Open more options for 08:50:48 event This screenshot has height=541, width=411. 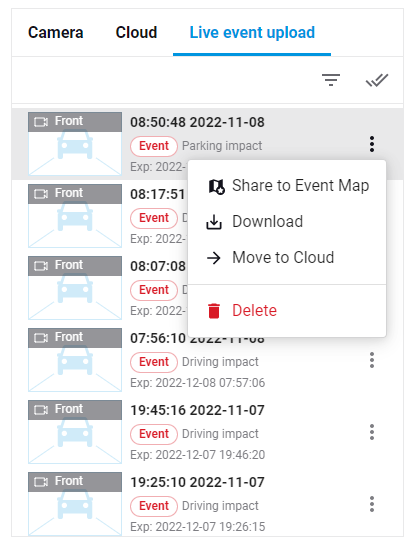point(372,144)
